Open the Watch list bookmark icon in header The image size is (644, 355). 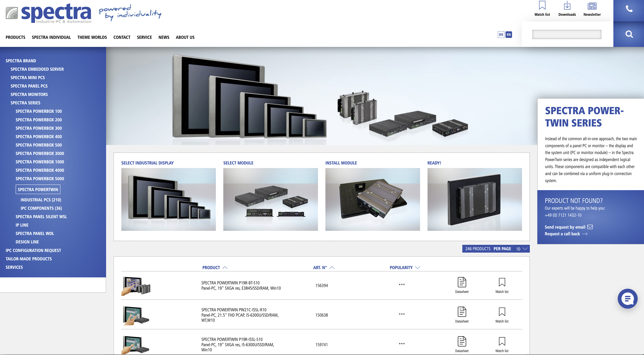click(542, 6)
